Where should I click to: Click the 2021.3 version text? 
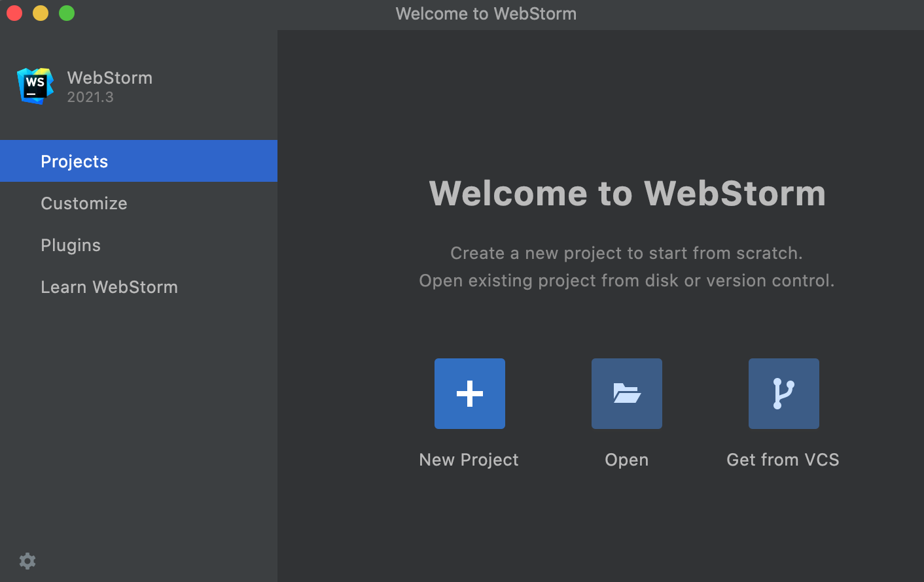point(90,97)
